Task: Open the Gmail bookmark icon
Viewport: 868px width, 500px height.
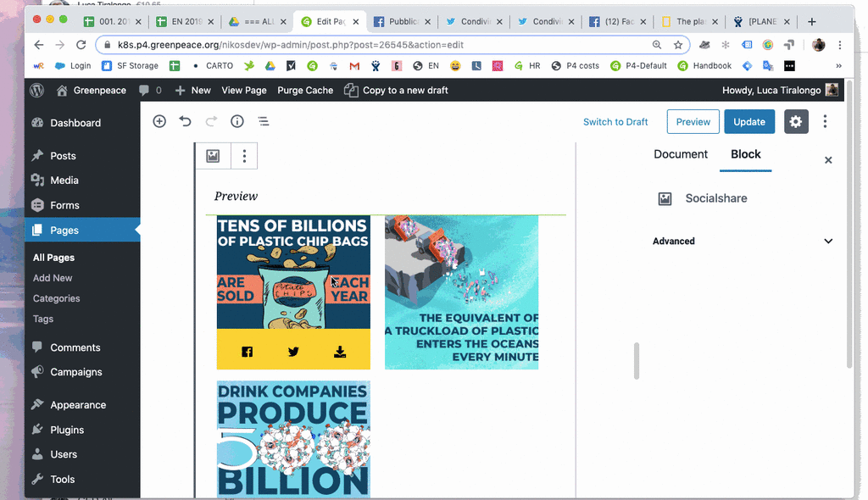Action: tap(355, 66)
